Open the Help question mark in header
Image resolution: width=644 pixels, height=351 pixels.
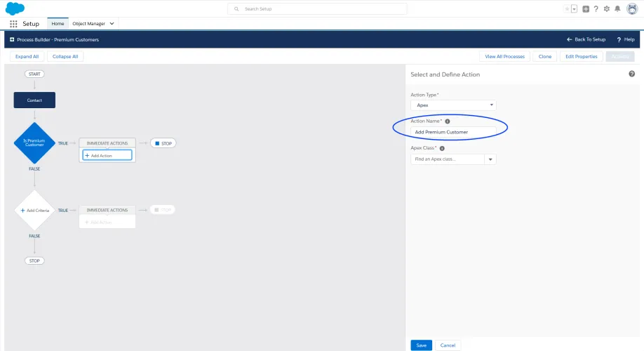pos(596,8)
